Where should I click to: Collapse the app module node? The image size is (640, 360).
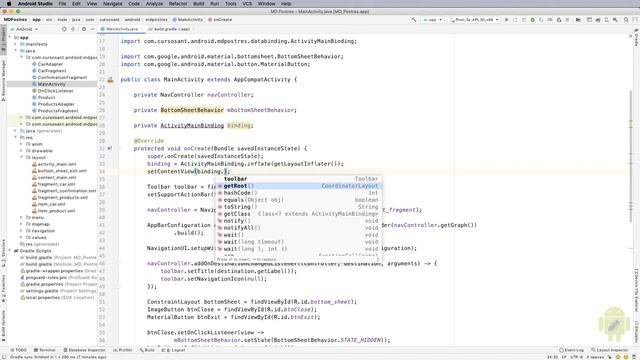pyautogui.click(x=10, y=37)
